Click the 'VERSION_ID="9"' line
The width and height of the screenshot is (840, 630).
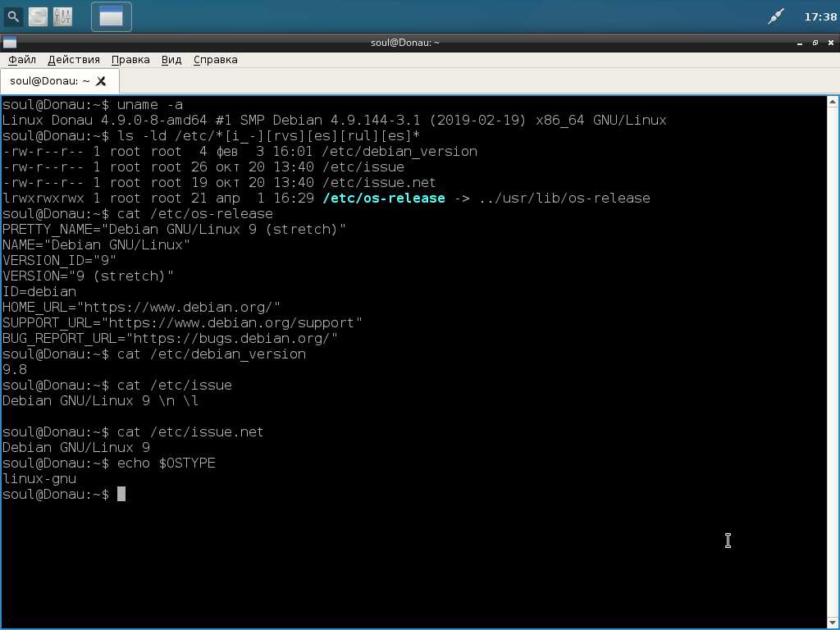pos(59,260)
